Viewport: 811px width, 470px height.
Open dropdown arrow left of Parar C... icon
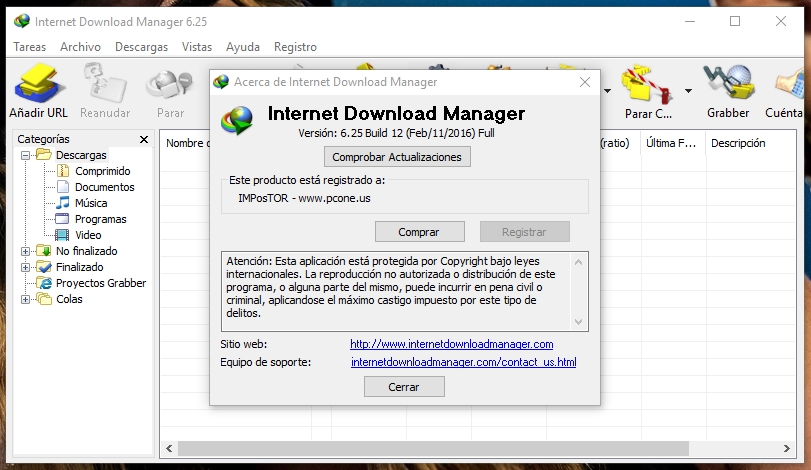pos(608,91)
